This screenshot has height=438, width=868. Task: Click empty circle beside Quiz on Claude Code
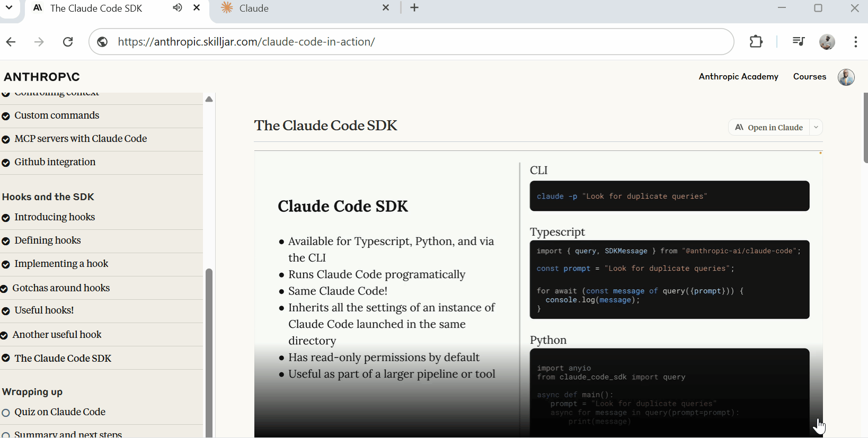click(x=6, y=413)
